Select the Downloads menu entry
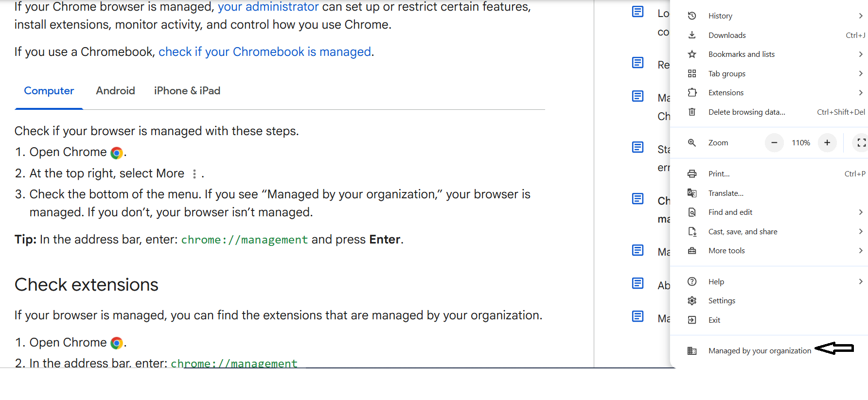Viewport: 868px width, 400px height. (769, 35)
